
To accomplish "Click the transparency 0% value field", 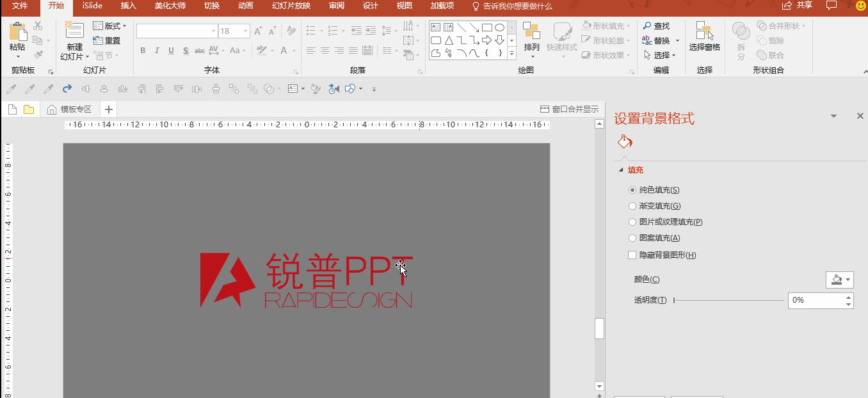I will pyautogui.click(x=816, y=300).
